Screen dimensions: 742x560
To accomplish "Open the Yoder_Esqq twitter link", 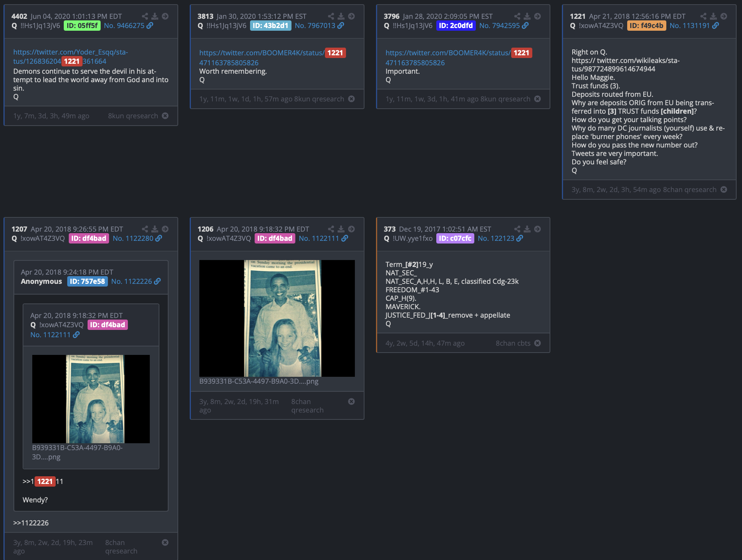I will pos(71,56).
